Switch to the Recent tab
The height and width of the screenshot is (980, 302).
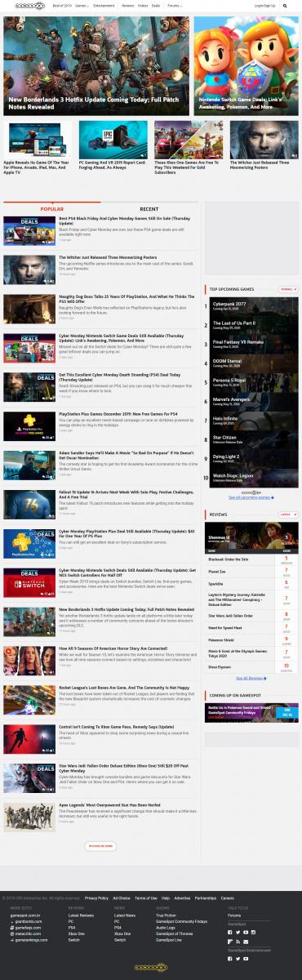(x=149, y=209)
